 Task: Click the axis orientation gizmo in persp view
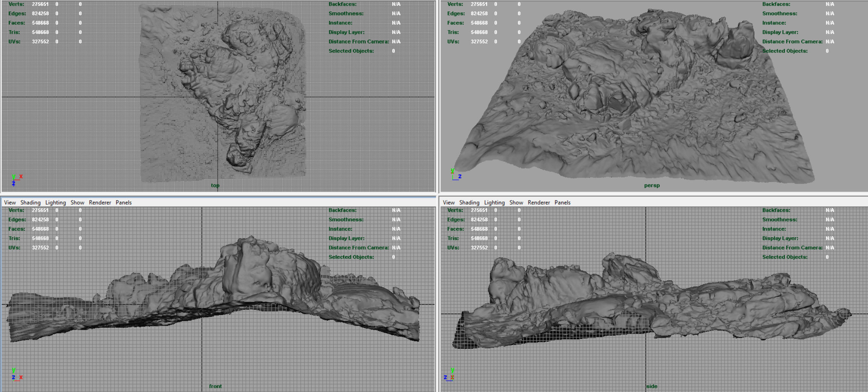(456, 175)
